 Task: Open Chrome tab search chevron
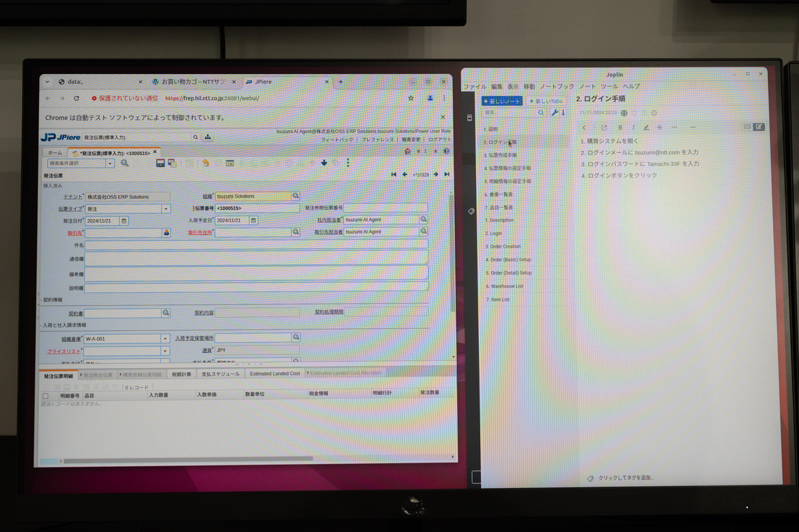(x=47, y=81)
